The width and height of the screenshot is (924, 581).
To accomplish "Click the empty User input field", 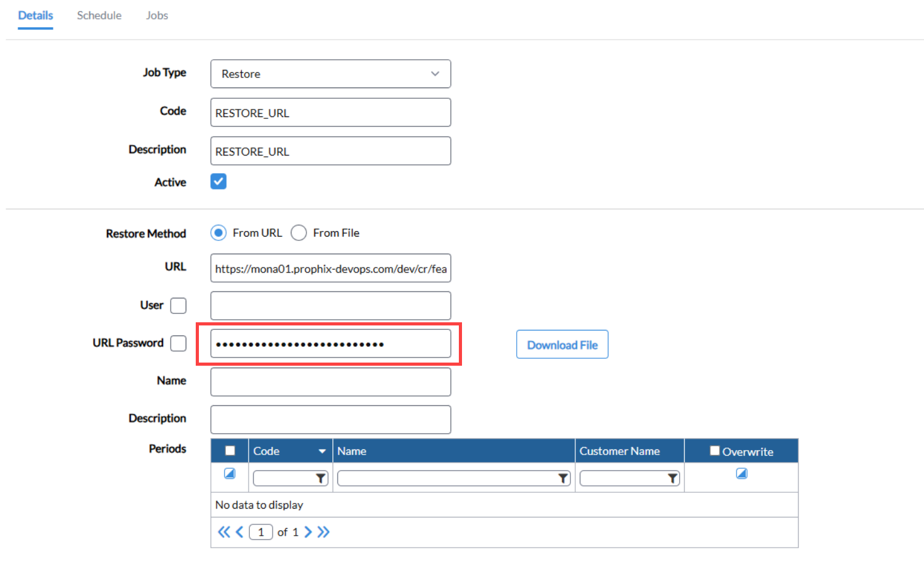I will (330, 305).
